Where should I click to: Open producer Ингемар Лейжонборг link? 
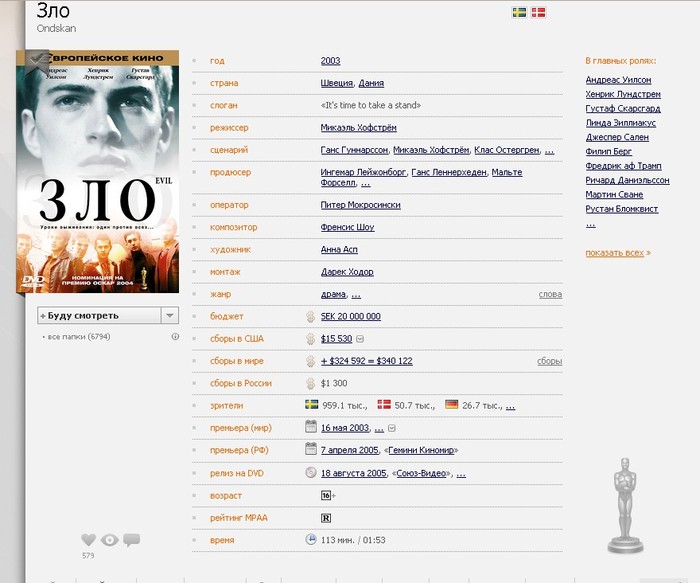click(x=363, y=172)
